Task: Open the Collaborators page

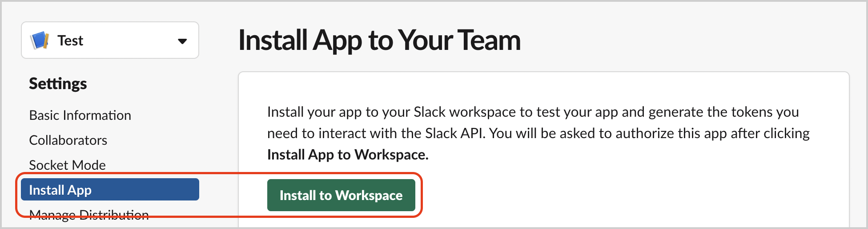Action: 68,140
